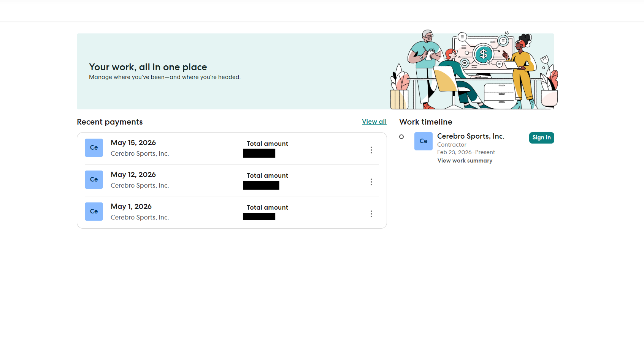The width and height of the screenshot is (644, 357).
Task: Select the May 12, 2026 payment date
Action: pos(133,175)
